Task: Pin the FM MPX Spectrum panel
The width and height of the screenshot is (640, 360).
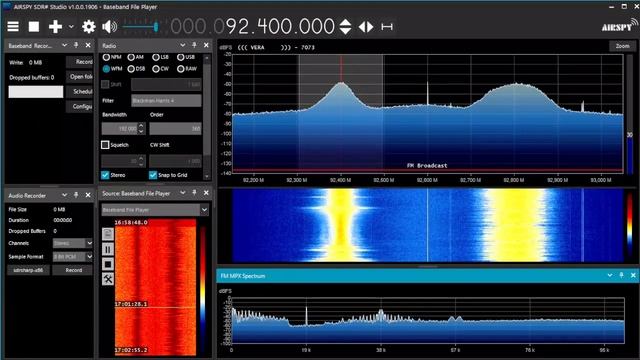Action: point(621,276)
